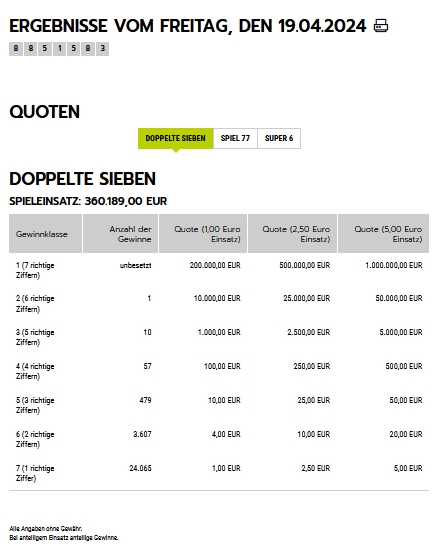Click the 3.607 winners count cell
Viewport: 434px width, 552px height.
(142, 434)
